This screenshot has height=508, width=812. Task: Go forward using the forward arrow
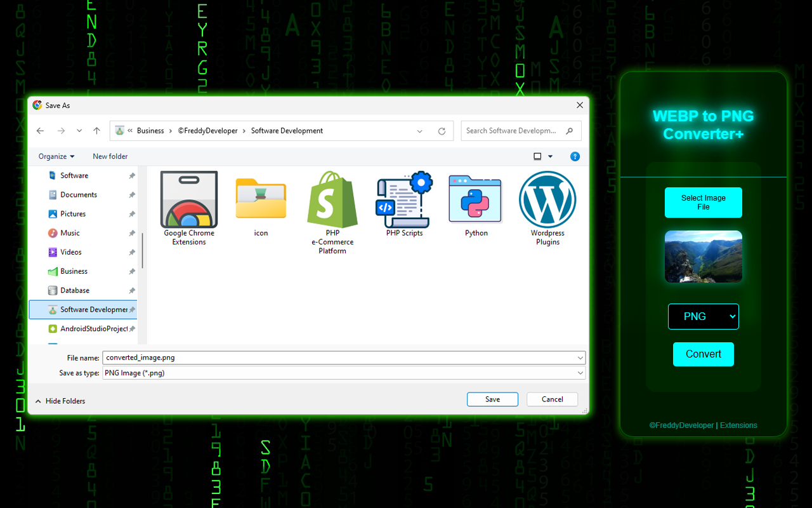pos(61,131)
